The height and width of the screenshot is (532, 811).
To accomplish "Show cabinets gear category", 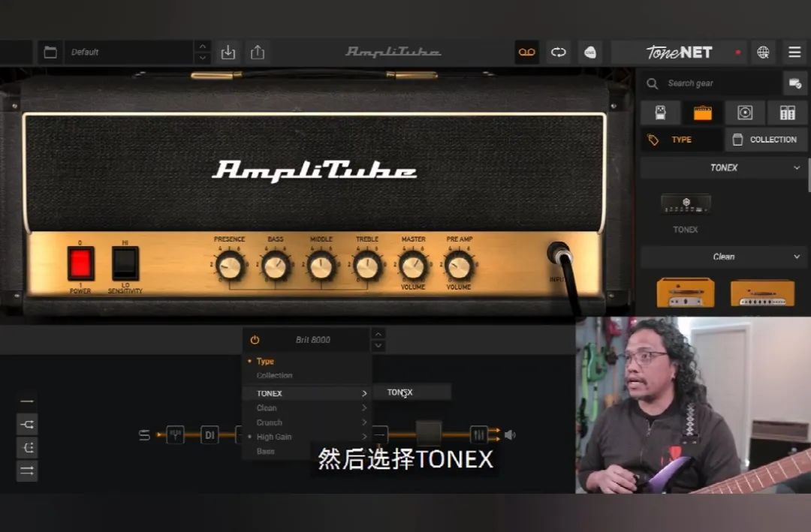I will [745, 113].
